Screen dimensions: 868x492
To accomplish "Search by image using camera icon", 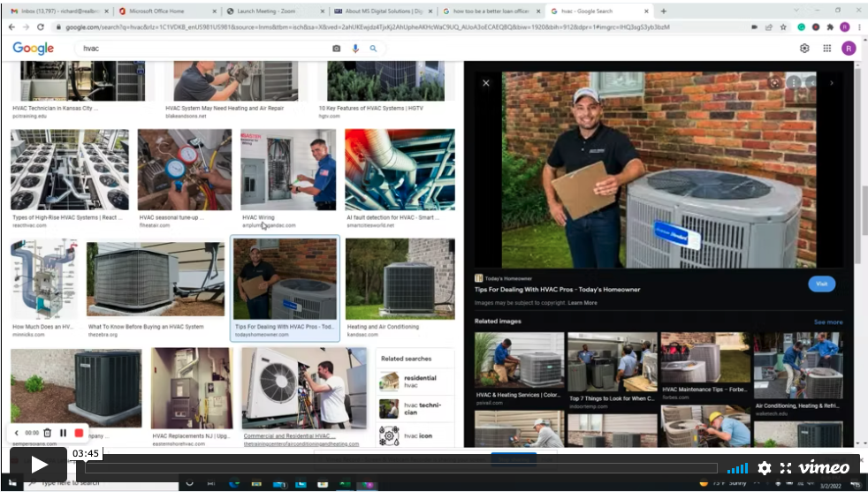I will (336, 49).
